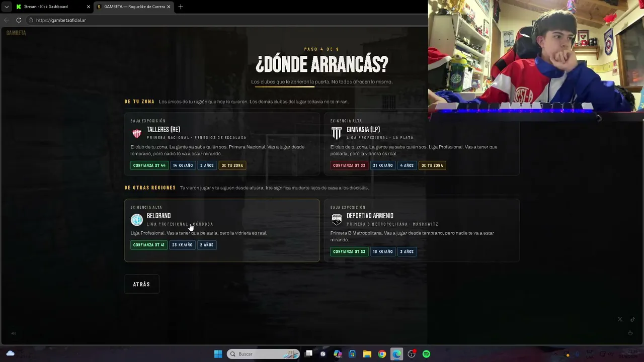
Task: Click the Belgrano '2 AÑOS' contract tag
Action: [207, 245]
